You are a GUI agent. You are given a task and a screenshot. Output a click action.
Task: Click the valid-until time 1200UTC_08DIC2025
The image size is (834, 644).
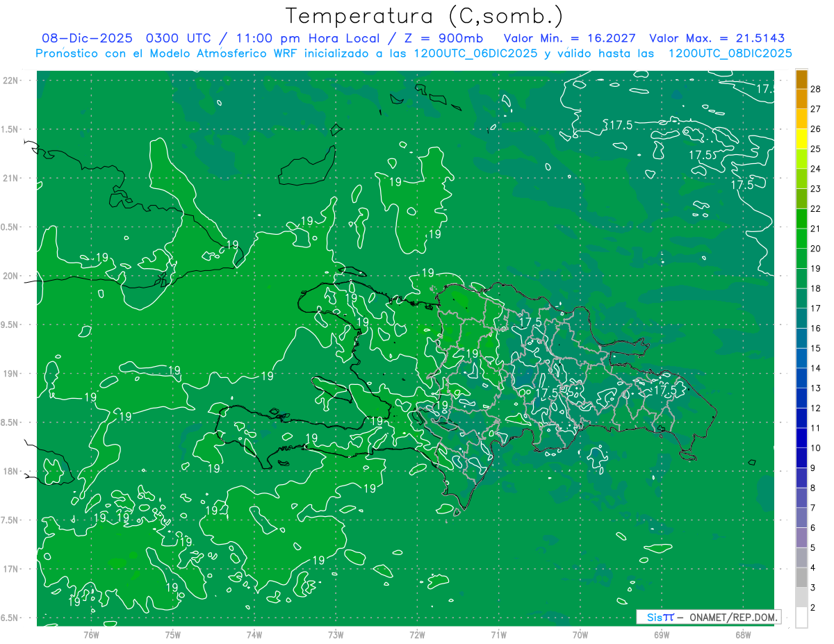(730, 53)
